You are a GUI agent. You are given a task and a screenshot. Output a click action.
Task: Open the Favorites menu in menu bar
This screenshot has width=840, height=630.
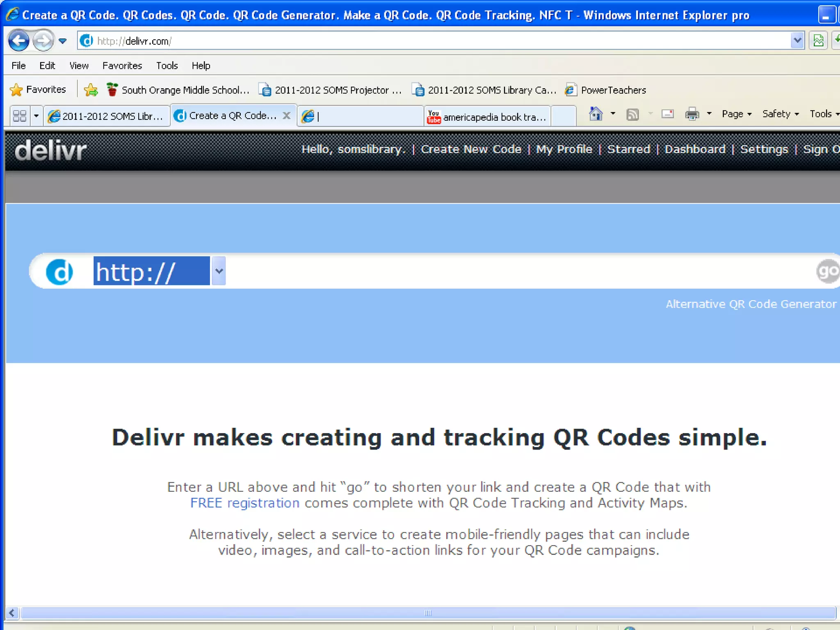point(122,66)
